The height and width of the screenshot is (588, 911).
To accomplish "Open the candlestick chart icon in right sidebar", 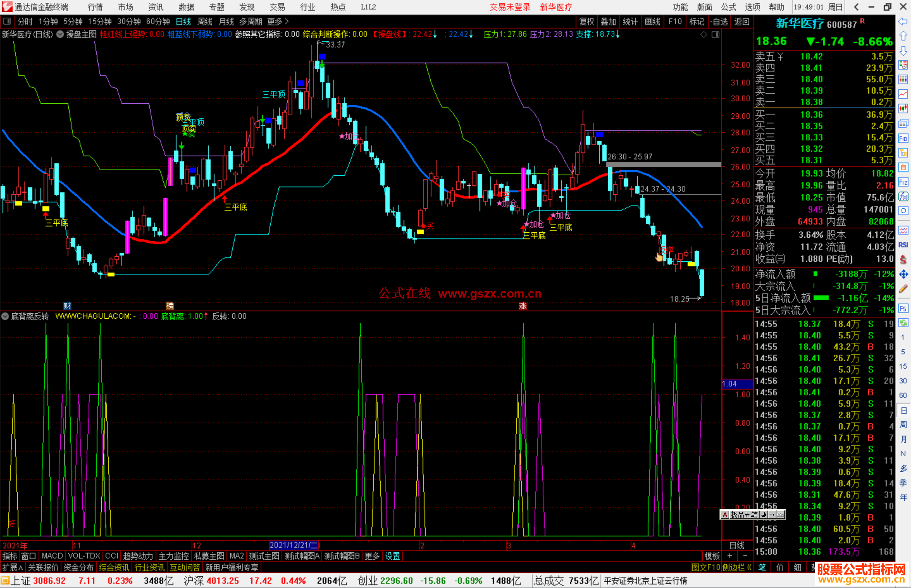I will [x=903, y=109].
